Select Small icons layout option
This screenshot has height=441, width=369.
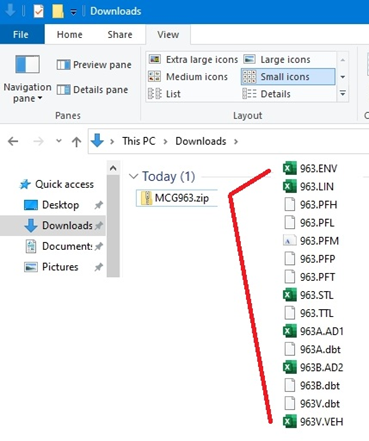(288, 77)
